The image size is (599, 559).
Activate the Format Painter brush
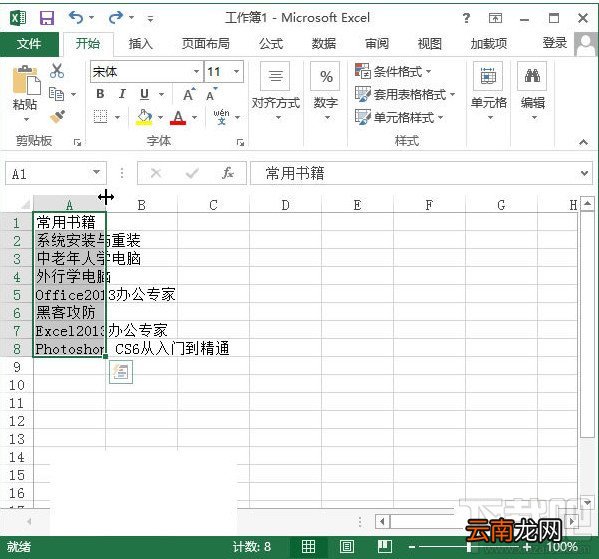(x=57, y=117)
